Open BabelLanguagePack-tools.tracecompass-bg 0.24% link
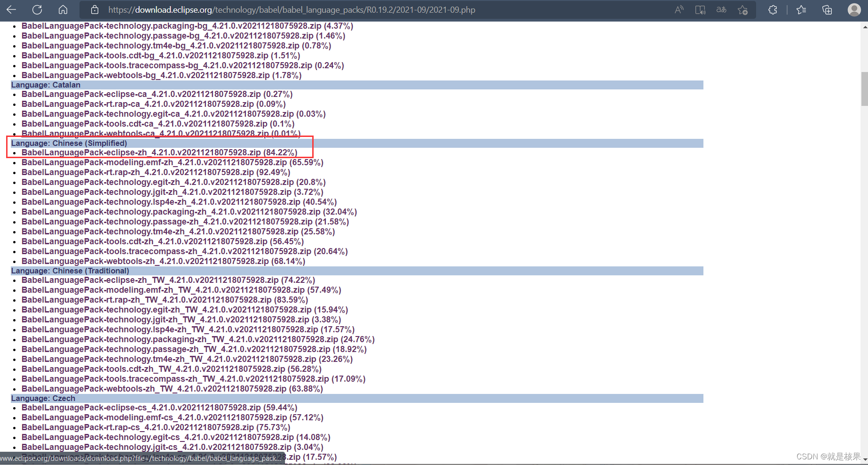The image size is (868, 465). pos(183,65)
